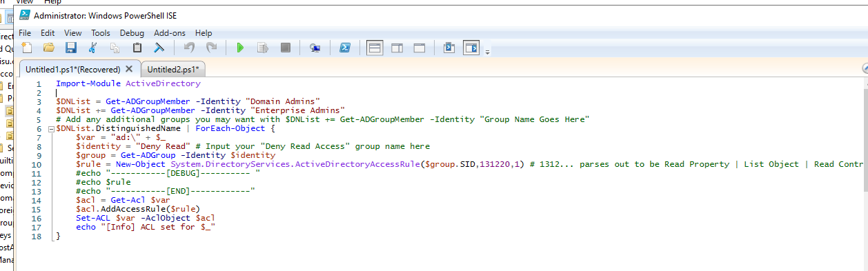Click 'ActiveDirectory' module name on line 1
This screenshot has width=868, height=271.
(x=163, y=83)
